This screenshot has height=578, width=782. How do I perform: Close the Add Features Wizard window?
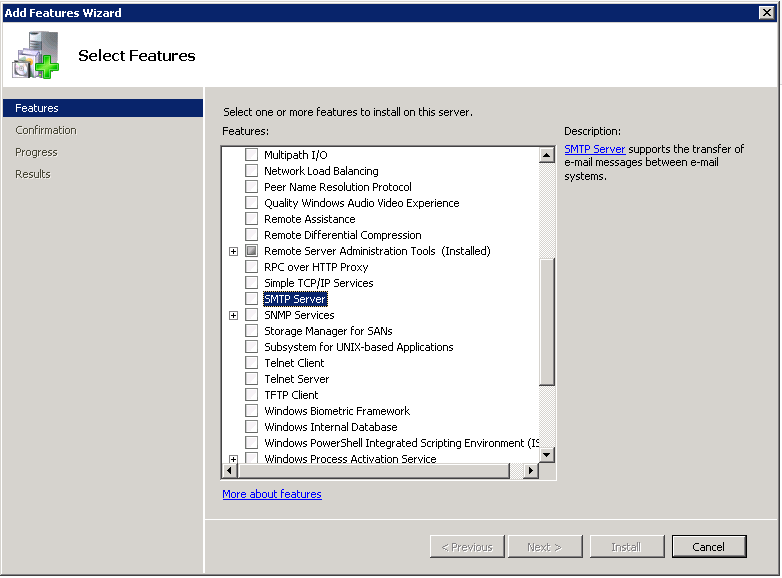point(767,12)
